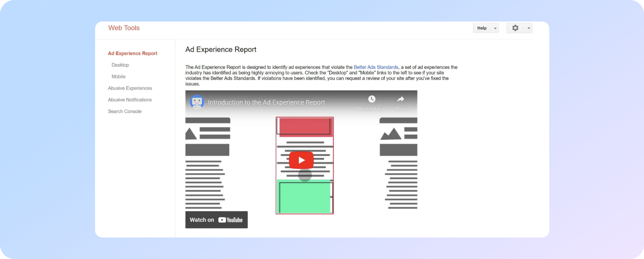Select Ad Experience Report in sidebar
This screenshot has width=644, height=259.
[x=132, y=53]
